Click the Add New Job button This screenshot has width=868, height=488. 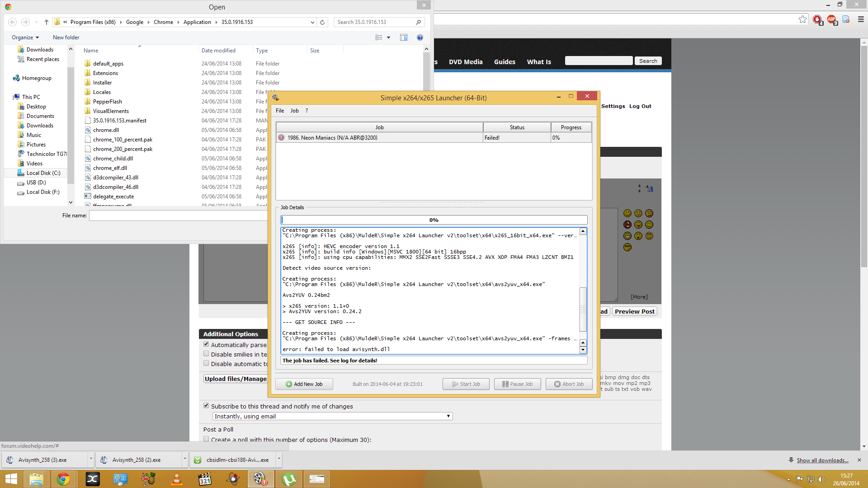[304, 384]
